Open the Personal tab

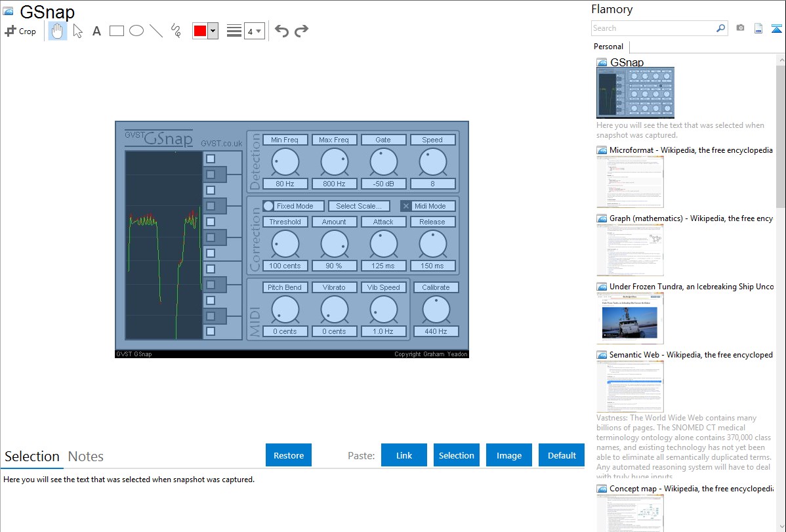click(608, 47)
